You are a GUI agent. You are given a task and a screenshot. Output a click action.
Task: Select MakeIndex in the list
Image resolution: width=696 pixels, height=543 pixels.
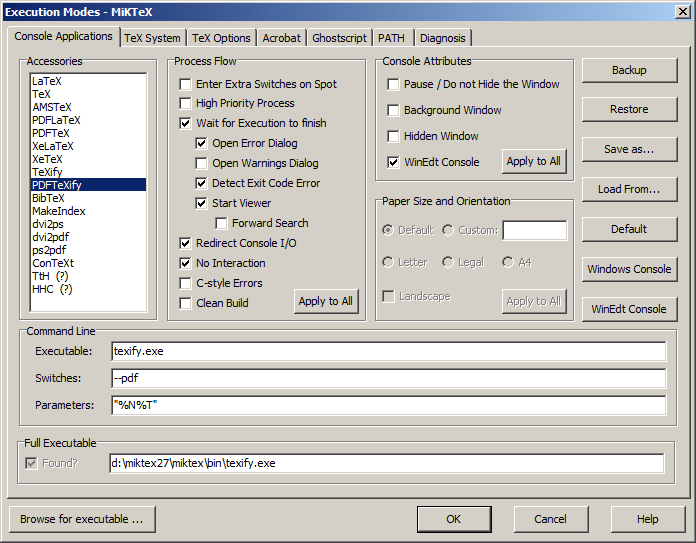(88, 211)
